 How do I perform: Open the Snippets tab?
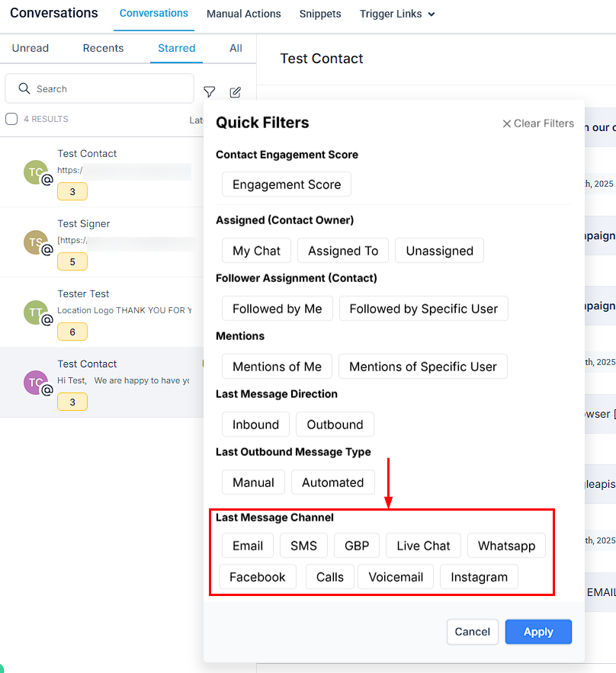coord(320,14)
